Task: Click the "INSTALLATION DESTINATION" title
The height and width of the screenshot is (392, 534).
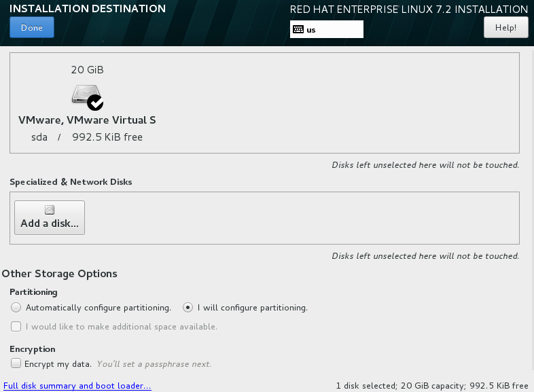Action: click(x=88, y=9)
